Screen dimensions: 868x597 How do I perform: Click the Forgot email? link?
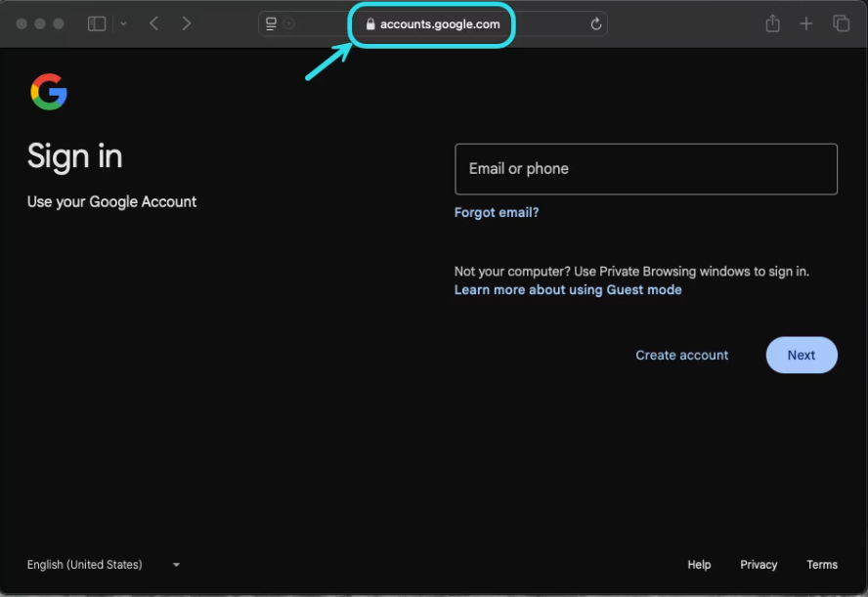pos(497,212)
